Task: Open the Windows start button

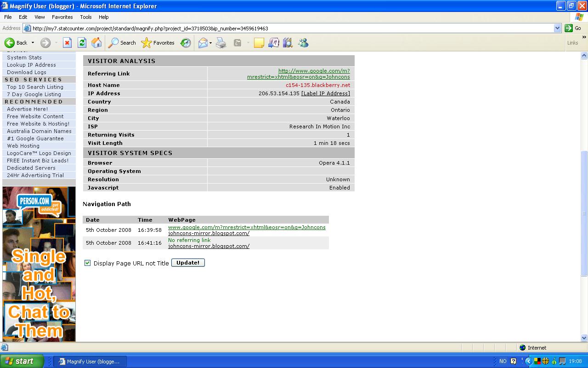Action: click(22, 361)
